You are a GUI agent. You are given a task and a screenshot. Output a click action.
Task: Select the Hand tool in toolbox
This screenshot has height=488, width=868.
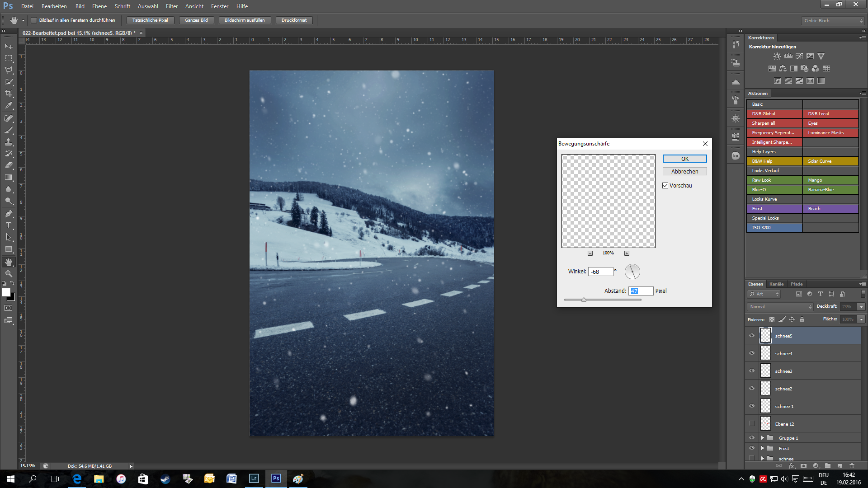(9, 262)
